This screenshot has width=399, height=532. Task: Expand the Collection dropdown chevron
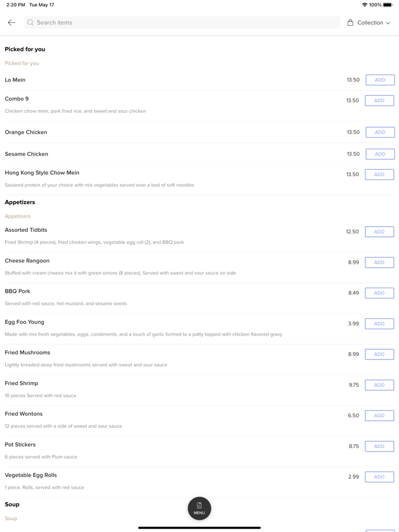[388, 23]
